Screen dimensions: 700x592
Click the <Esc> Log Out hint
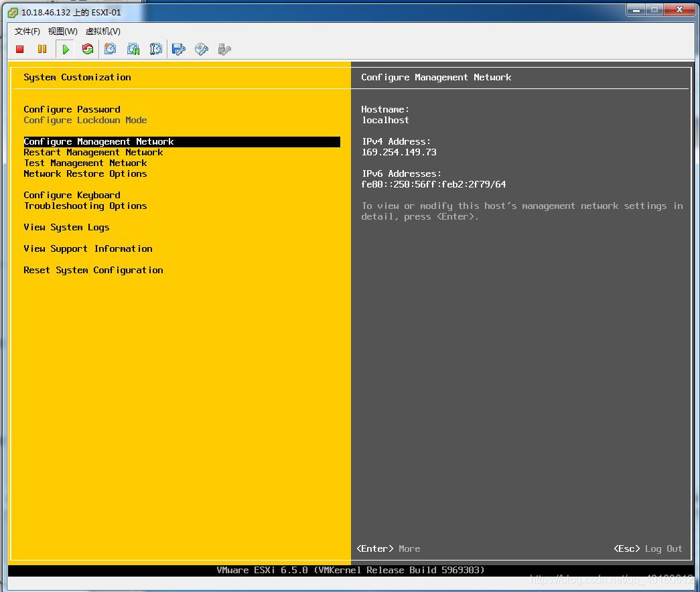[x=648, y=548]
